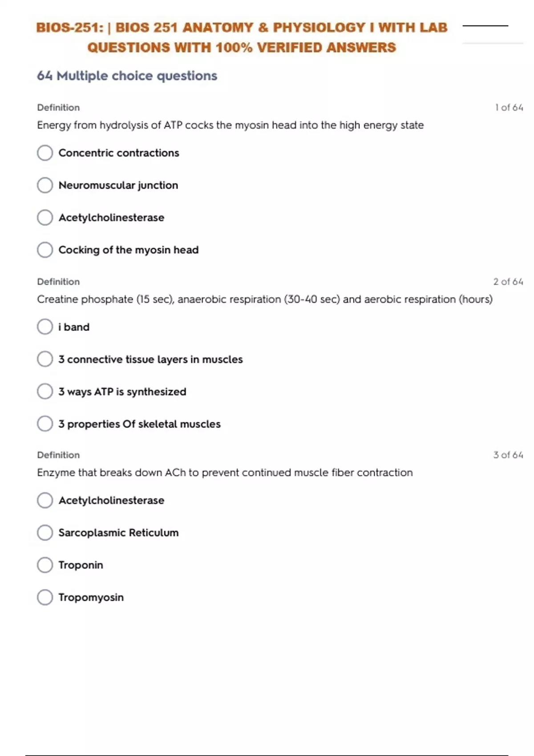The height and width of the screenshot is (756, 534).
Task: Pick the Cocking of the myosin head answer
Action: [45, 250]
